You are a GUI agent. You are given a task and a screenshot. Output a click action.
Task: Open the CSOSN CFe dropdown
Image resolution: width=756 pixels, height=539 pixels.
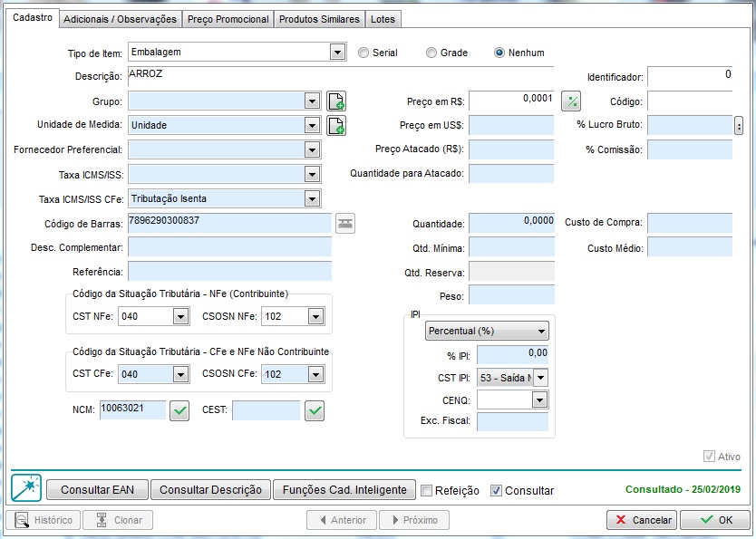pos(315,374)
